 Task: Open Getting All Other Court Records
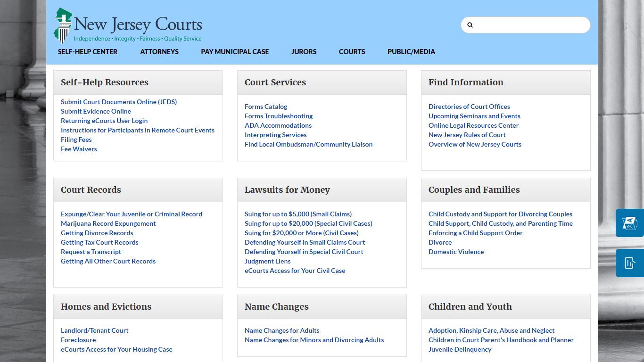(108, 261)
